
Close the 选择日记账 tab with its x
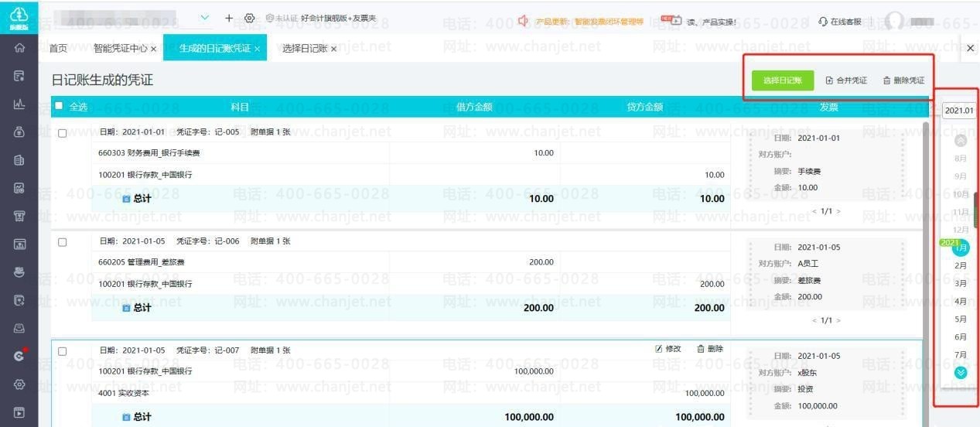click(333, 49)
